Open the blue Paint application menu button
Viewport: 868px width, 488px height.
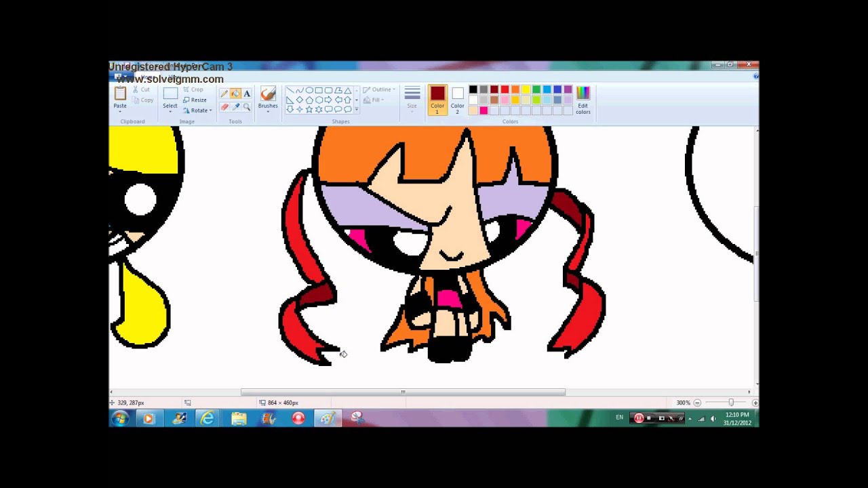pyautogui.click(x=122, y=76)
